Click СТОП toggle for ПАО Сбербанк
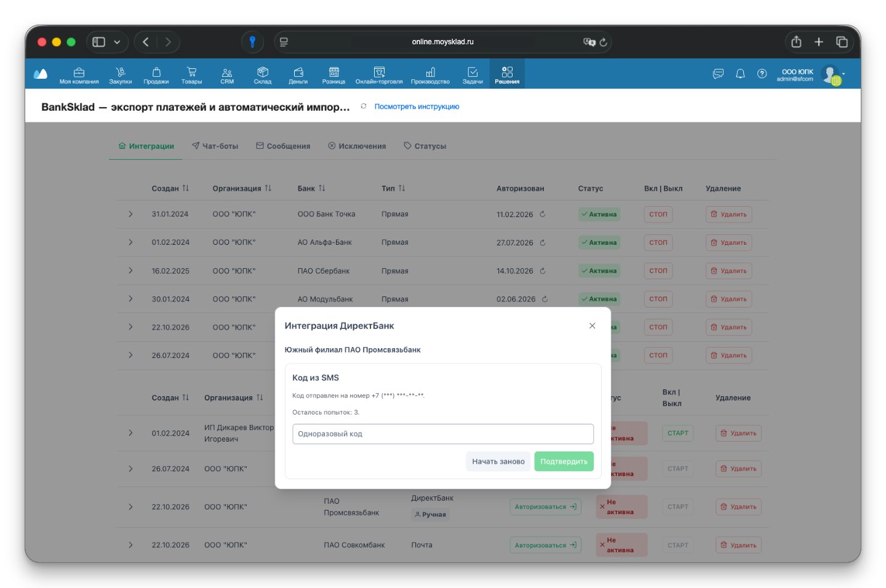The width and height of the screenshot is (886, 588). tap(658, 271)
